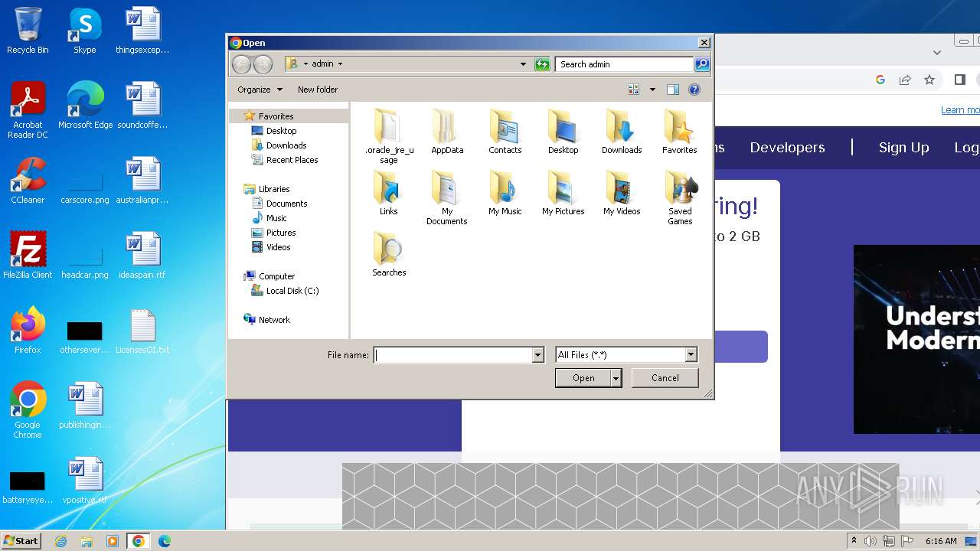Toggle Chrome side panel icon
The height and width of the screenshot is (551, 980).
click(x=960, y=80)
